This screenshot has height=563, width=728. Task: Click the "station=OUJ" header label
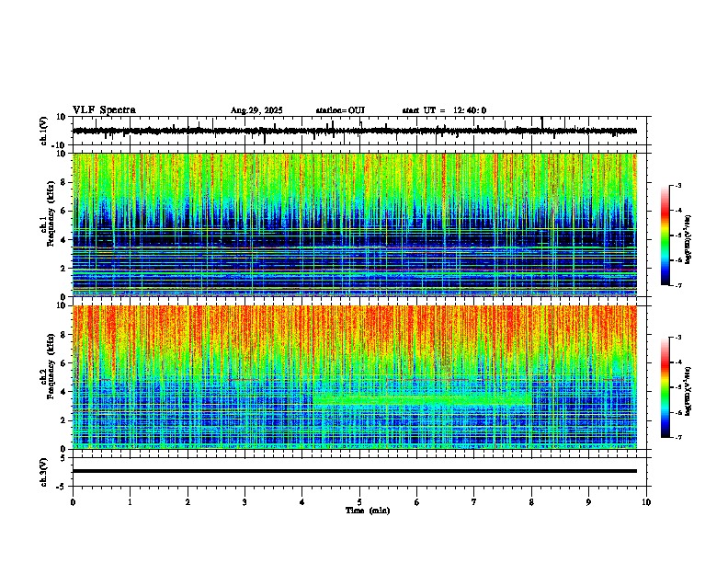pyautogui.click(x=340, y=110)
